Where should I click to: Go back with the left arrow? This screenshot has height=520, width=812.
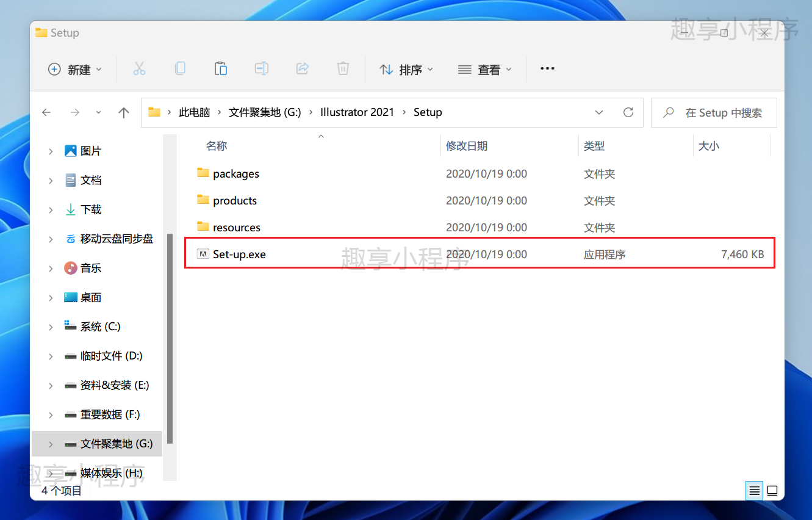tap(46, 112)
